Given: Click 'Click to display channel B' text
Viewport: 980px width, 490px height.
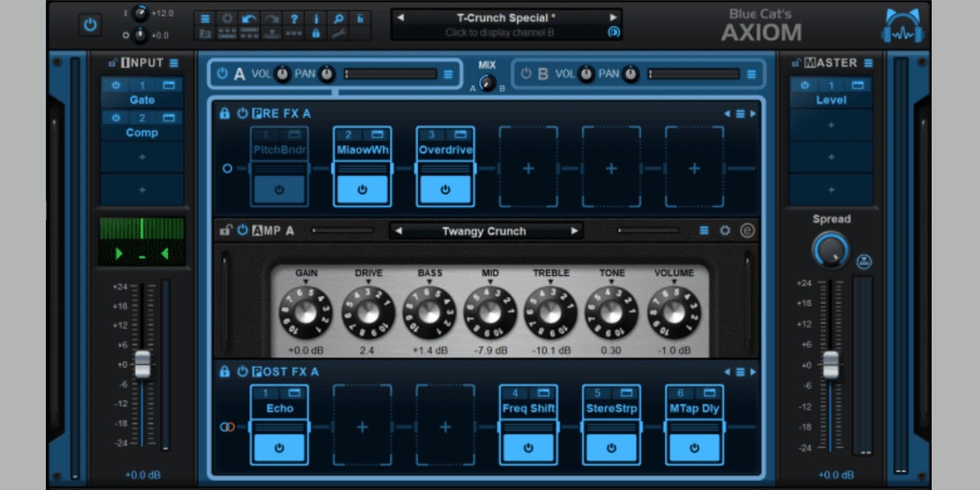Looking at the screenshot, I should pos(499,33).
